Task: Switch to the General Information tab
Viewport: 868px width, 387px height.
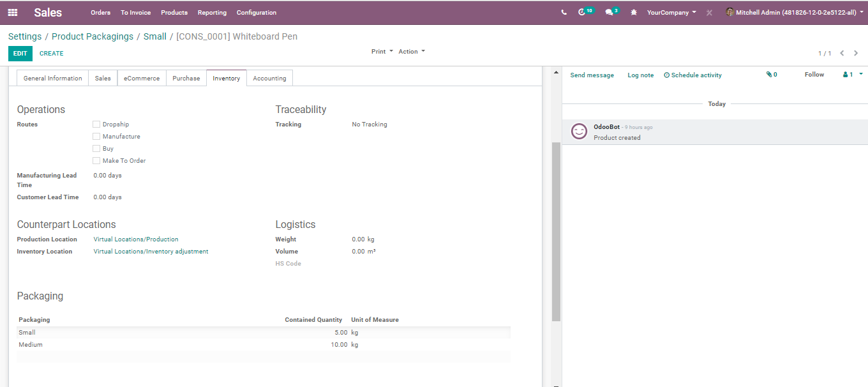Action: tap(52, 79)
